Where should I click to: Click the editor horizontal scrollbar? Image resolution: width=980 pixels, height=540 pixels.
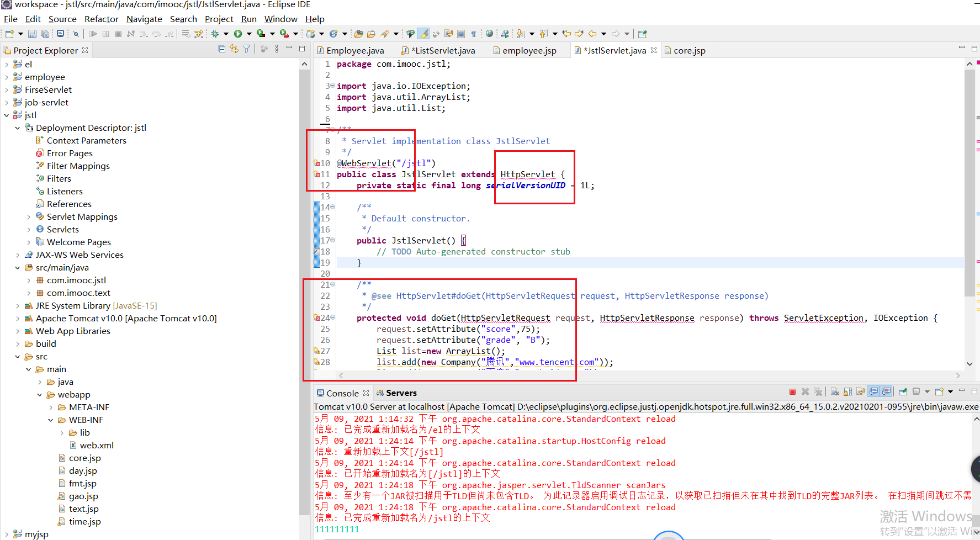[x=649, y=375]
